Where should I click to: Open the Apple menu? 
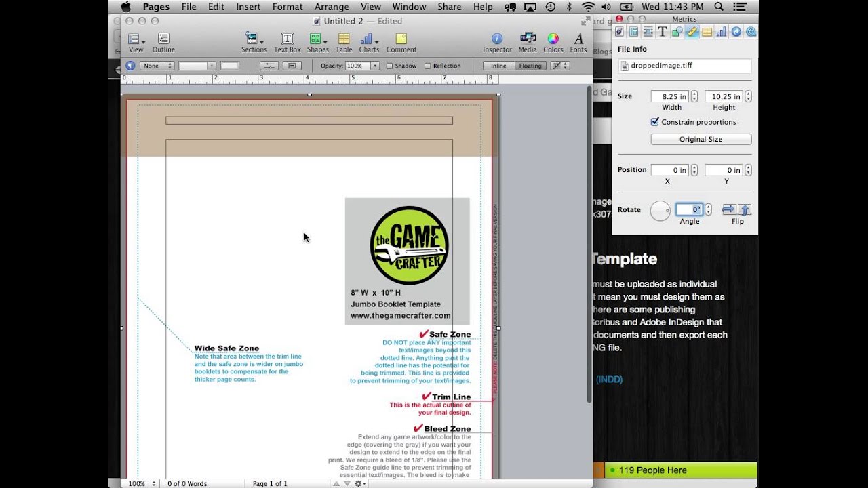[x=125, y=7]
